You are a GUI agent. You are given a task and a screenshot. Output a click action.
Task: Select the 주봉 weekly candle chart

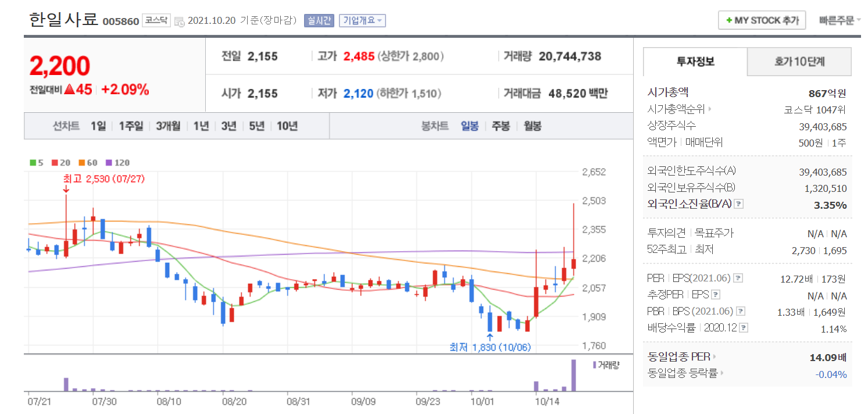(501, 126)
